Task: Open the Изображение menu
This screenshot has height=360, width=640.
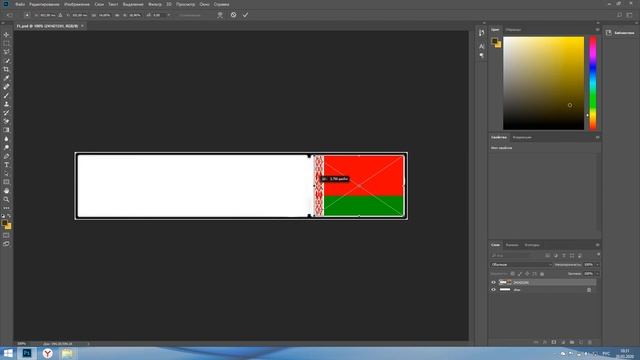Action: [x=77, y=4]
